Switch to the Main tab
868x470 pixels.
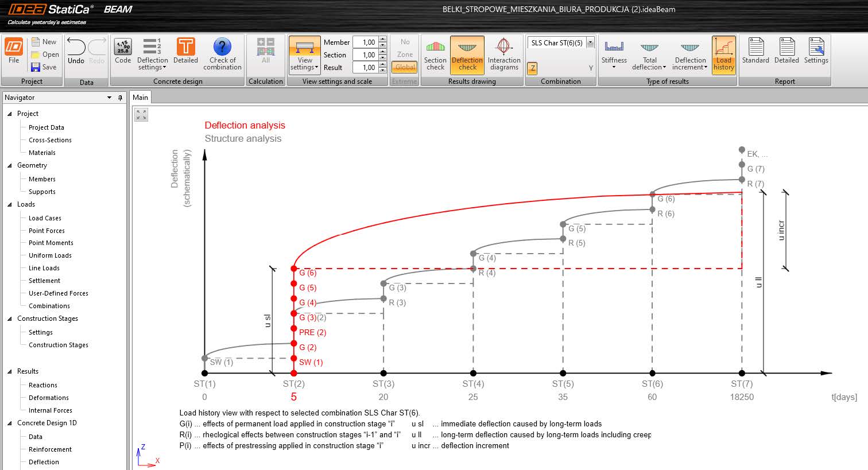pos(140,97)
